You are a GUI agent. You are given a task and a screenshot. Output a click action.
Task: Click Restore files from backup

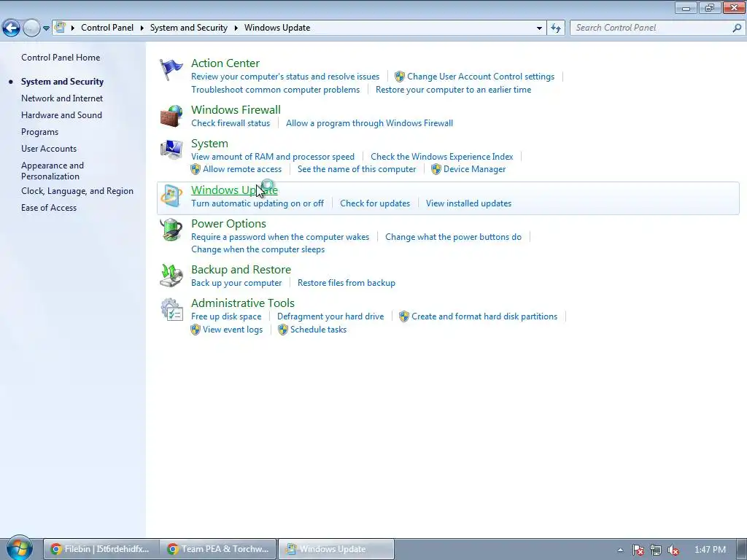click(347, 283)
